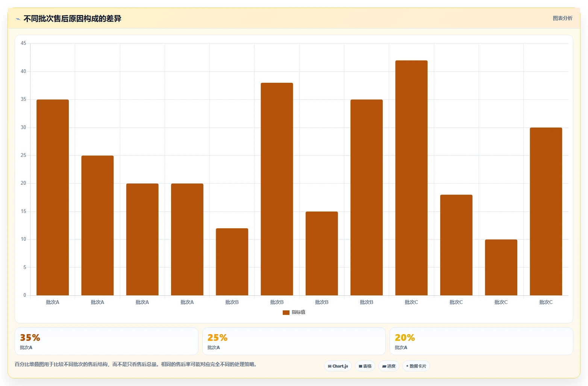Click the 批次B bar with value 35
Screen dimensions: 588x386
coord(367,198)
